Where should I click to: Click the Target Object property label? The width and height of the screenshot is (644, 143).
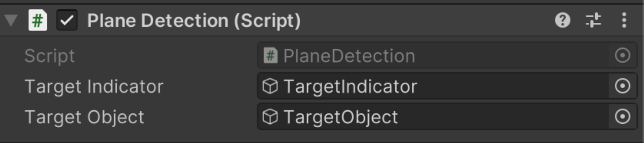84,117
